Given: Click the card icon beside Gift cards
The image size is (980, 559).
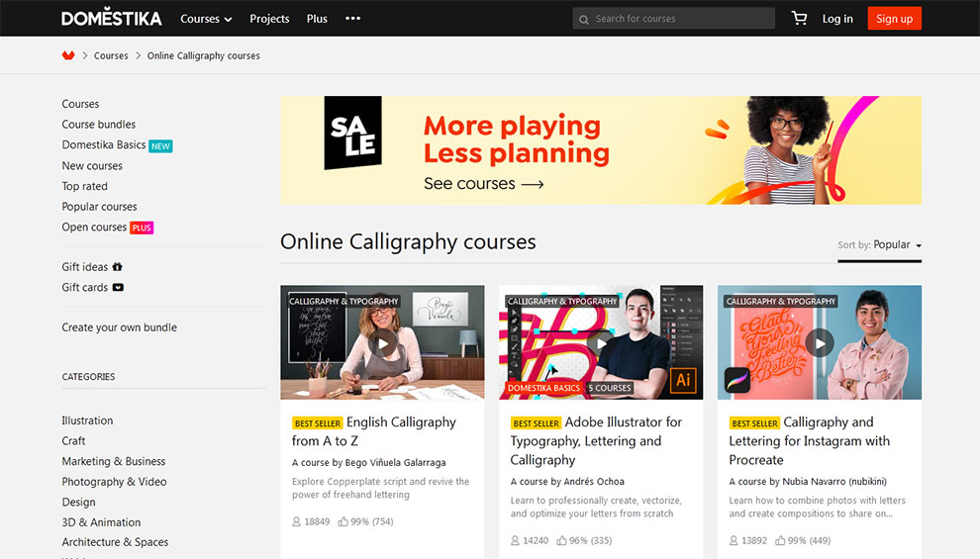Looking at the screenshot, I should [118, 287].
